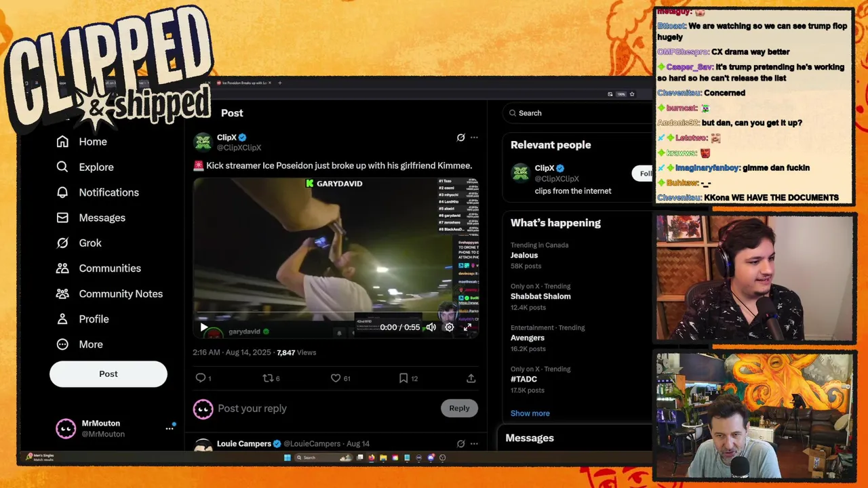Screen dimensions: 868x488
Task: Like the post with heart icon
Action: click(335, 378)
